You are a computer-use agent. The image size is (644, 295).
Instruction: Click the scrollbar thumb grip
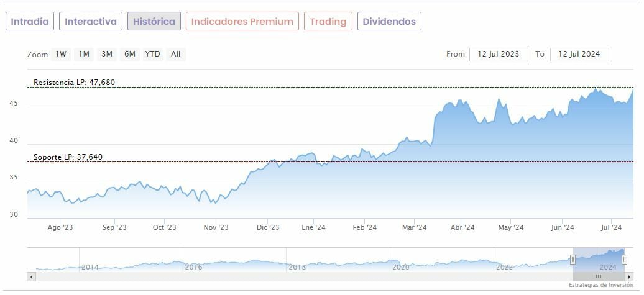click(599, 276)
